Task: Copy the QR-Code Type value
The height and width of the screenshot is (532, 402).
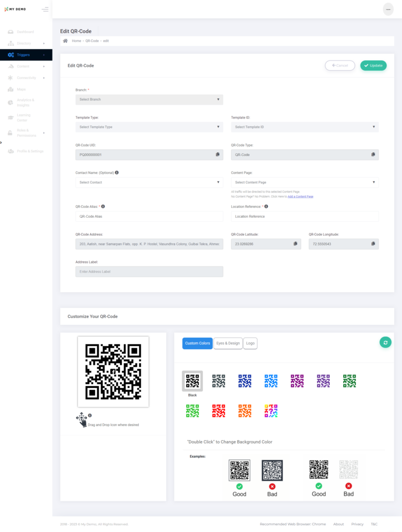Action: tap(373, 154)
